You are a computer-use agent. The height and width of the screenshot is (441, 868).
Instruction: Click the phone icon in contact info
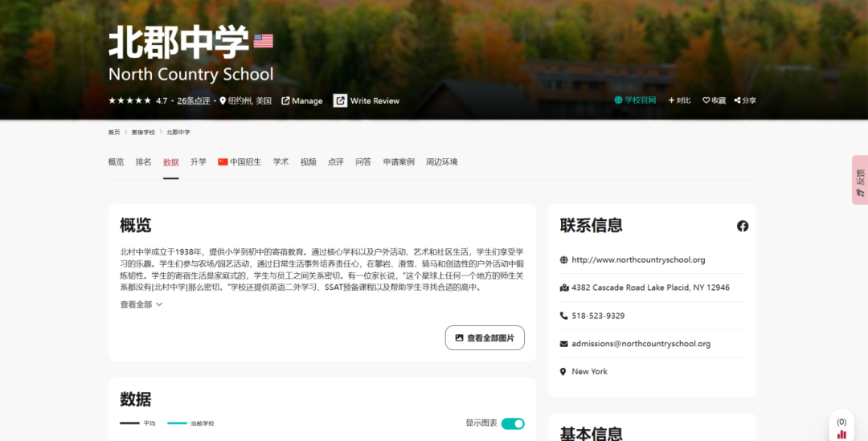tap(563, 316)
